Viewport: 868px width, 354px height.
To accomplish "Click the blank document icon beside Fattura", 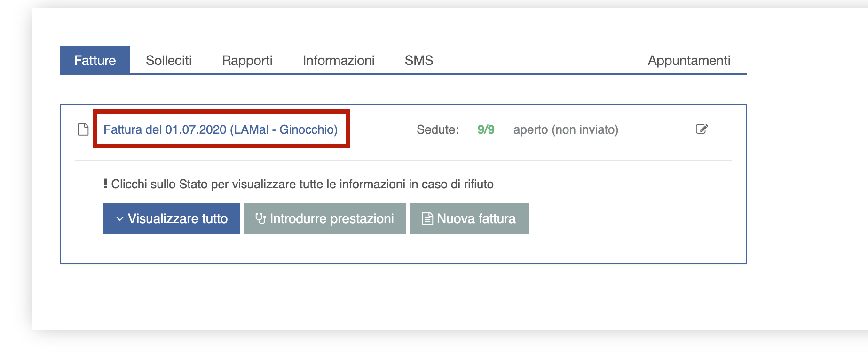I will 83,129.
